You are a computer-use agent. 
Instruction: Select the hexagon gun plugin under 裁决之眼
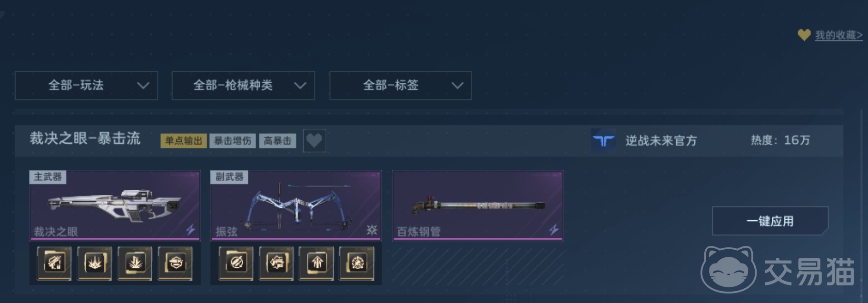(175, 263)
